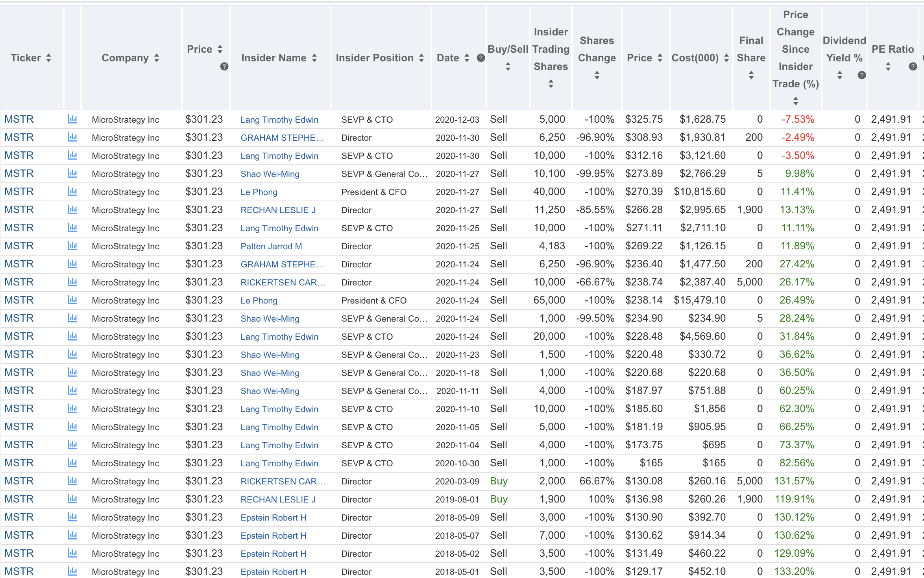Open chart icon in Lang Timothy Edwin 2020-11-10 row
924x578 pixels.
coord(72,409)
